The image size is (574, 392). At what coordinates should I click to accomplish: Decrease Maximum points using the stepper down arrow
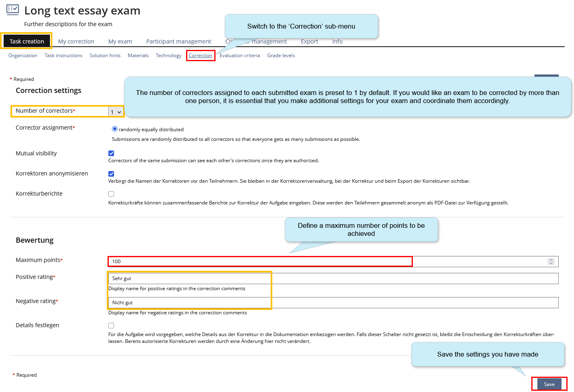pos(551,263)
